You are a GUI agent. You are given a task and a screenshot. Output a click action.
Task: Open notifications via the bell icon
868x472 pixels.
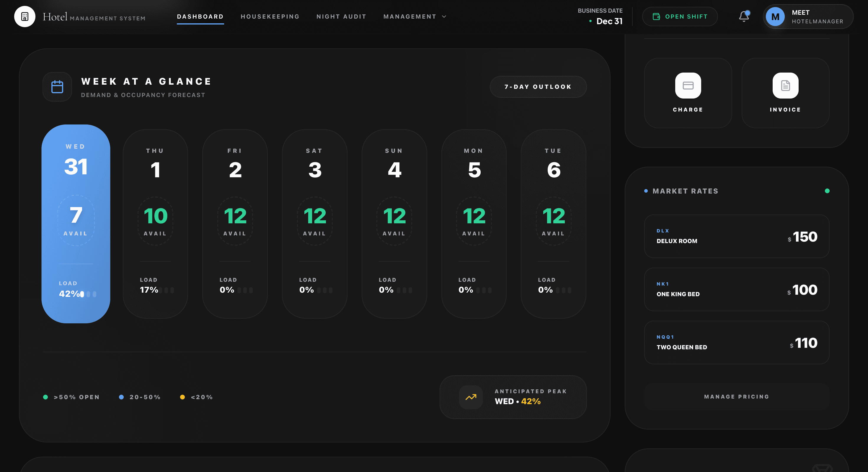[743, 16]
